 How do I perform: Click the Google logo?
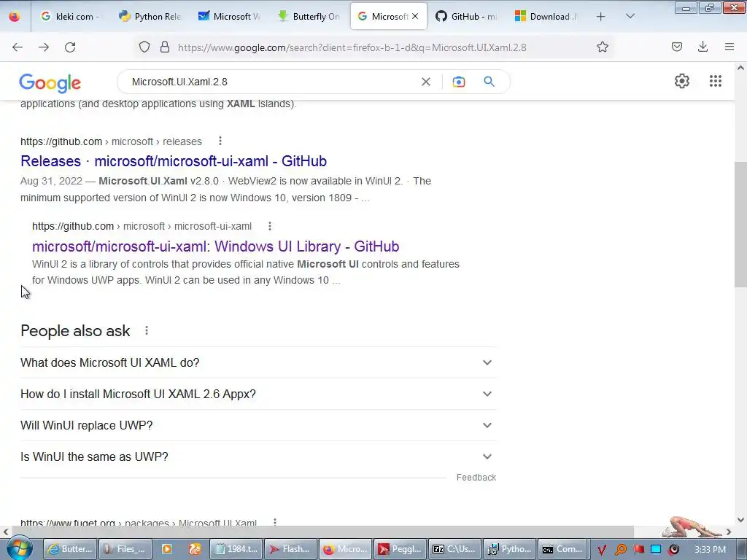[x=50, y=83]
